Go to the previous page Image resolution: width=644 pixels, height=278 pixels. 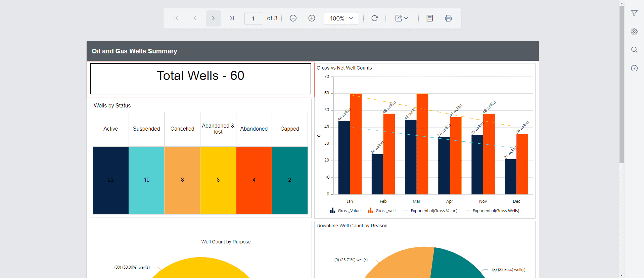pyautogui.click(x=195, y=18)
